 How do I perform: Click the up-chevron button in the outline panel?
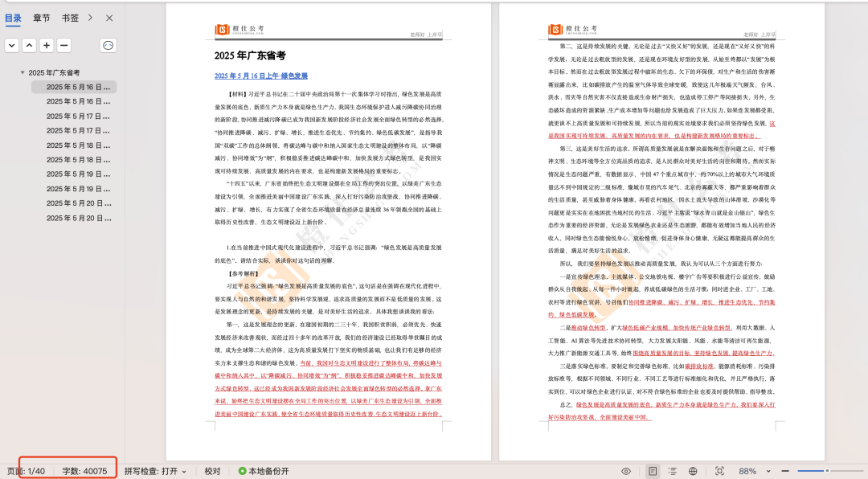coord(29,46)
